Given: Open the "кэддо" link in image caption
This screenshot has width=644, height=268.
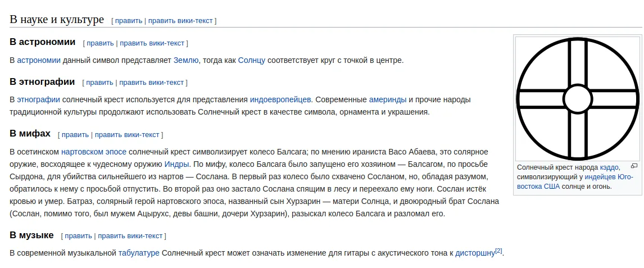Looking at the screenshot, I should click(x=609, y=167).
